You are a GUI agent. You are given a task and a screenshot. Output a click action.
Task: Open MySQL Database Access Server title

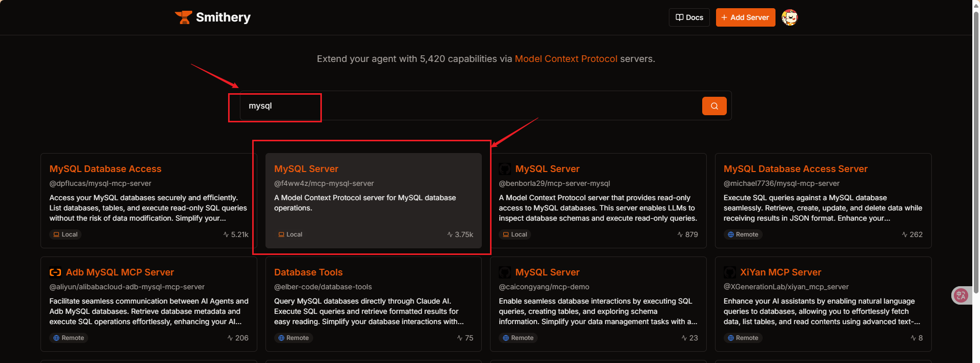point(795,169)
